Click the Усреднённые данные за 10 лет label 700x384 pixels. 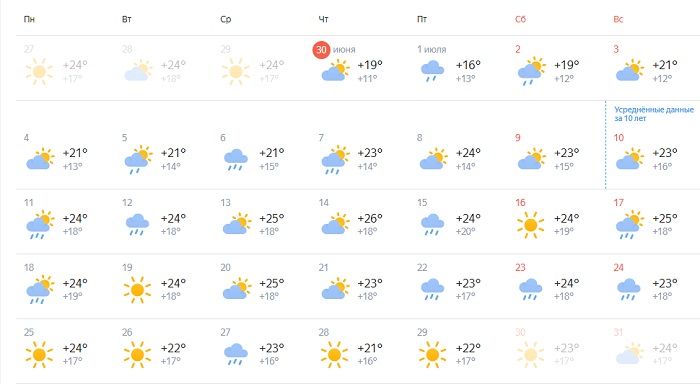654,114
